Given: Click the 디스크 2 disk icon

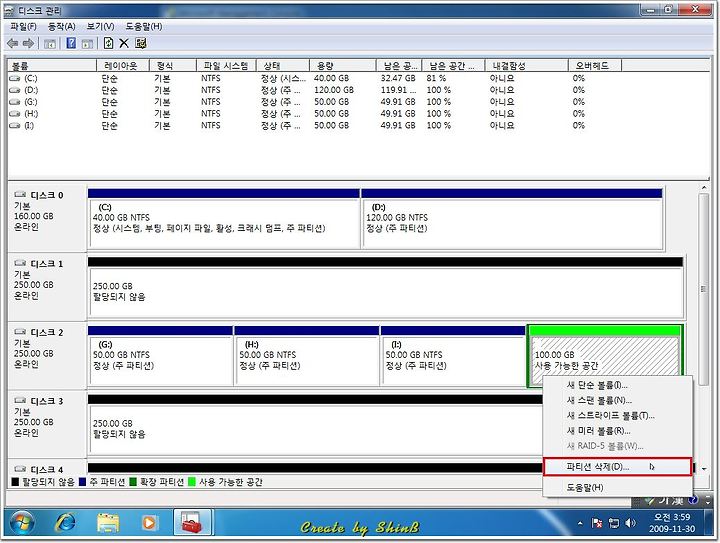Looking at the screenshot, I should pyautogui.click(x=20, y=331).
